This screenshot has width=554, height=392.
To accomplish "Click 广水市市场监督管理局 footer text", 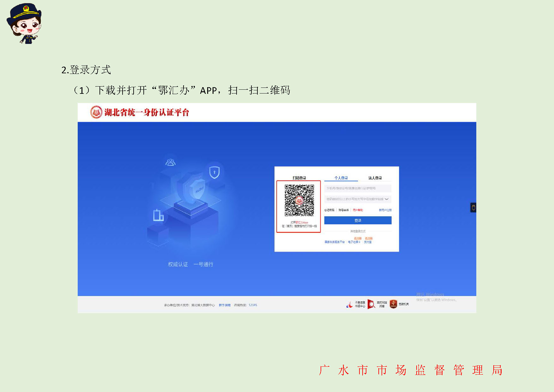I will [x=411, y=370].
